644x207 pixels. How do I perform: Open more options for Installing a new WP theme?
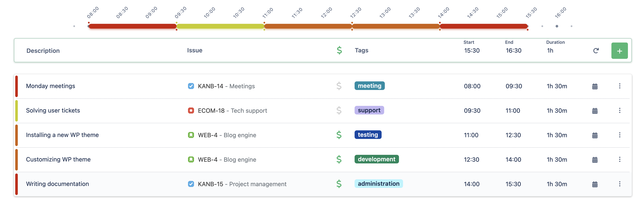pos(619,135)
